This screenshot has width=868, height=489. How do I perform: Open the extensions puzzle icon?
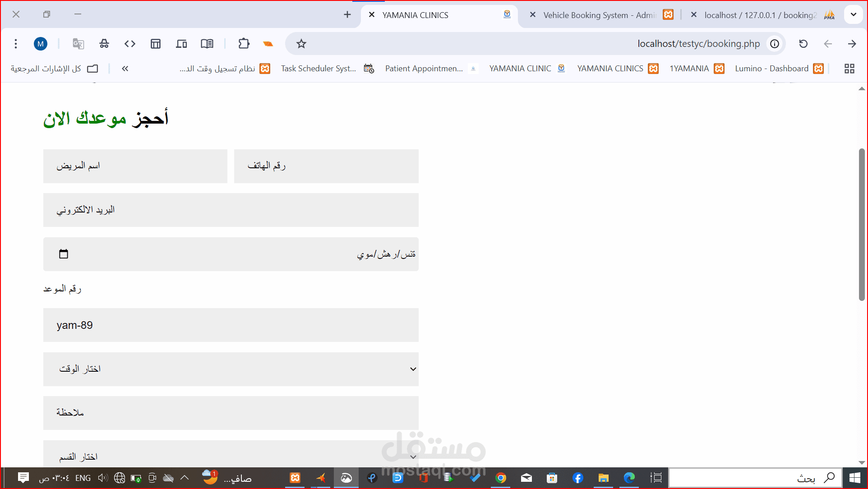click(x=244, y=44)
